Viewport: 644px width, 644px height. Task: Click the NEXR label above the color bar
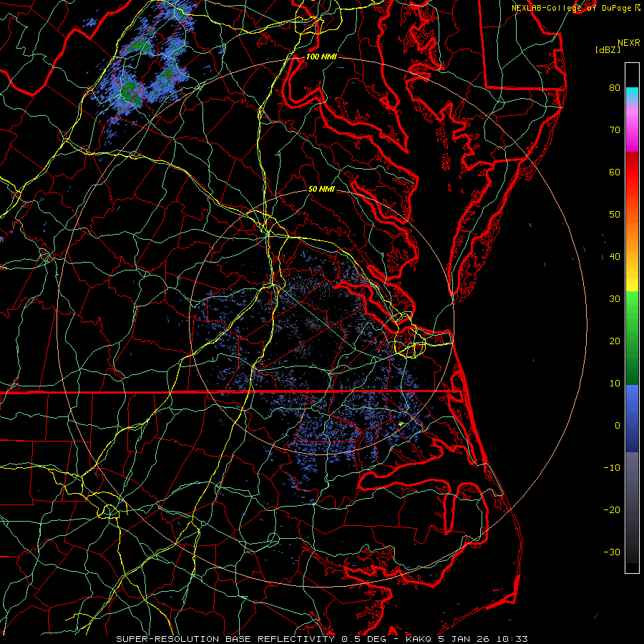(629, 43)
